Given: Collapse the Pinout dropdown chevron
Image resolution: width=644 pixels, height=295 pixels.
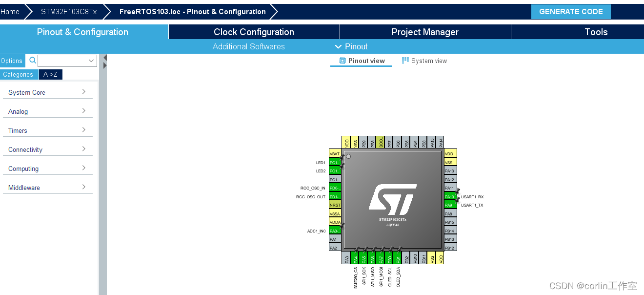Looking at the screenshot, I should pos(339,46).
